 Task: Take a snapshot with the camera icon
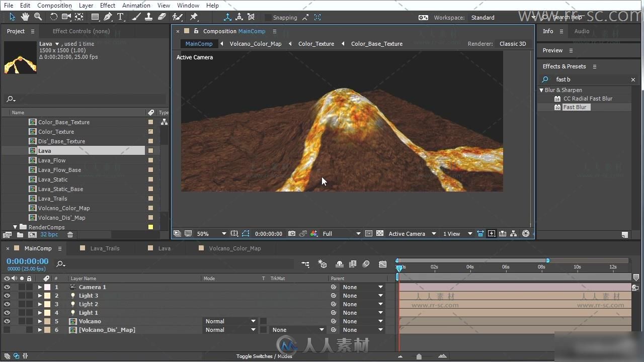pos(292,234)
